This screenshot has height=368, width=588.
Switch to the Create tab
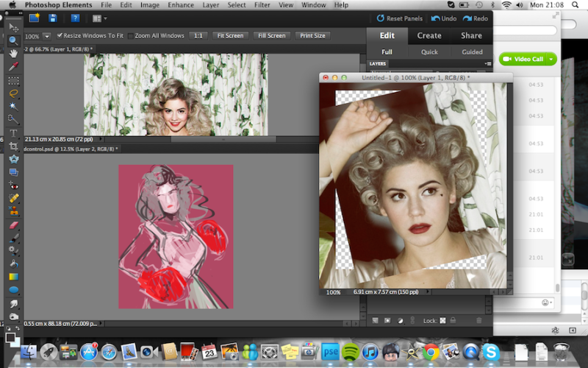[x=429, y=35]
